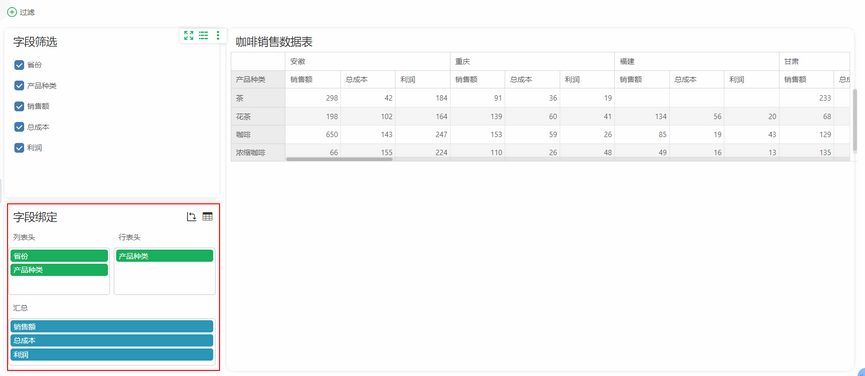Uncheck the 省份 checkbox
The image size is (865, 376).
tap(19, 65)
